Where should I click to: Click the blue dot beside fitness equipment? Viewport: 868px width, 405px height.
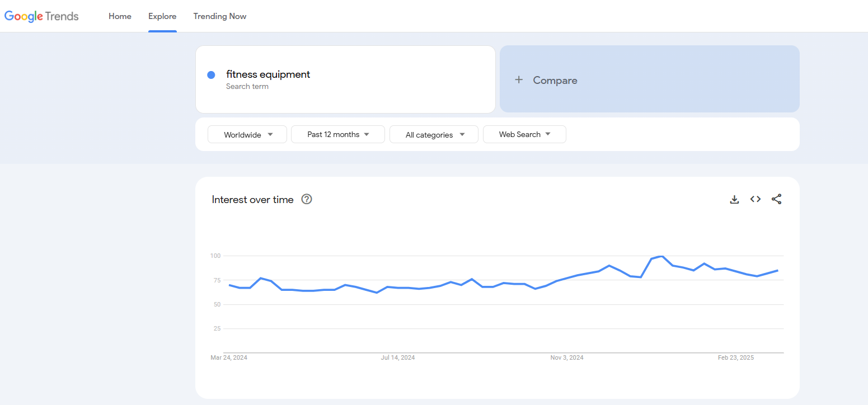[x=211, y=75]
